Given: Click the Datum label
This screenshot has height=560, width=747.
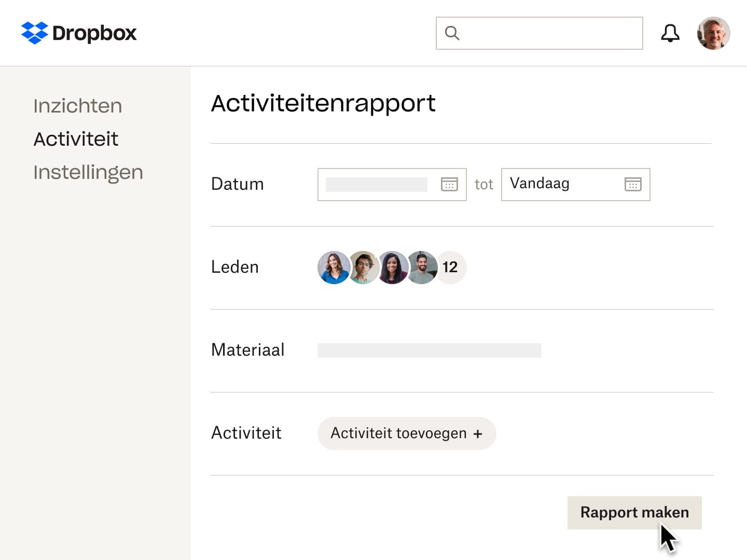Looking at the screenshot, I should coord(238,184).
